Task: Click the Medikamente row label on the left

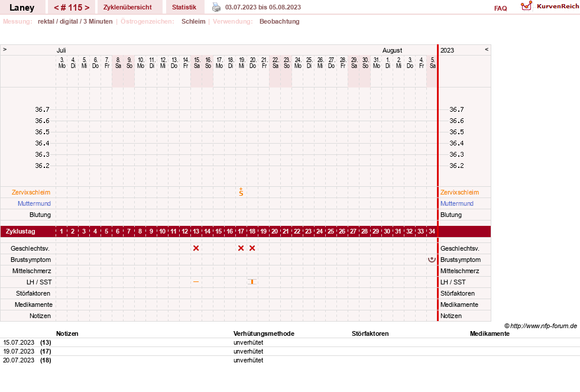Action: point(34,304)
